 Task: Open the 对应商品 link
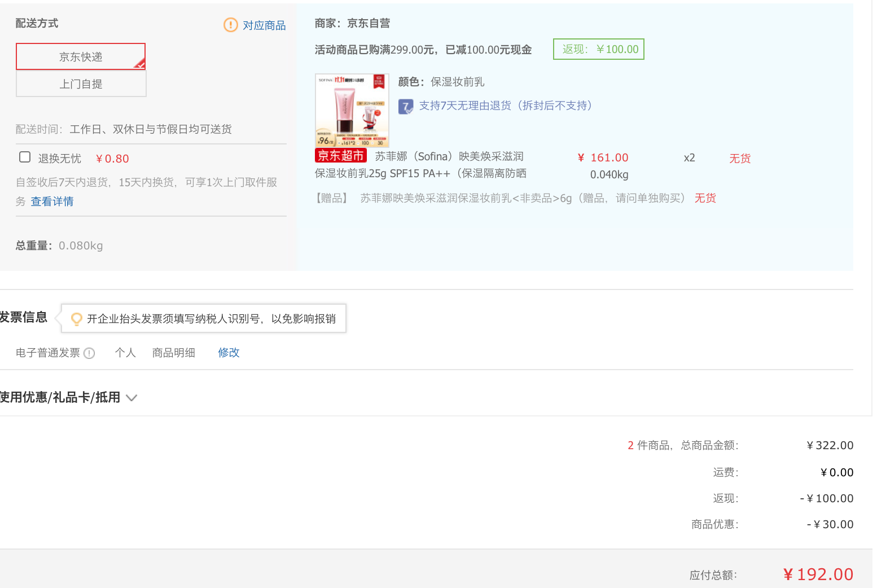[264, 25]
